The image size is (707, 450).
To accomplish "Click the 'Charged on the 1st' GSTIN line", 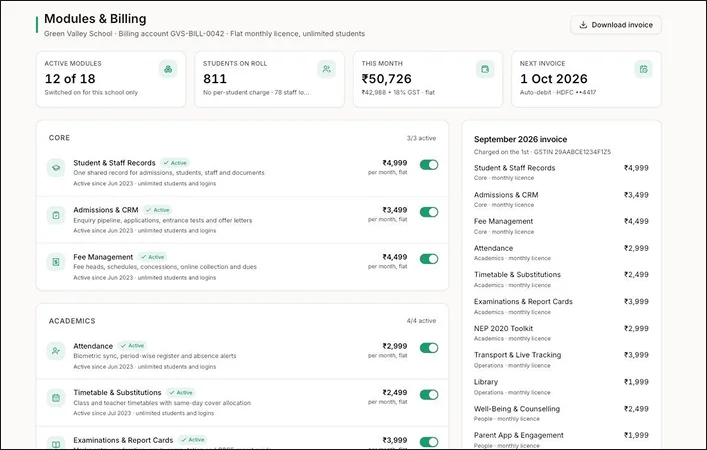I will pos(542,152).
